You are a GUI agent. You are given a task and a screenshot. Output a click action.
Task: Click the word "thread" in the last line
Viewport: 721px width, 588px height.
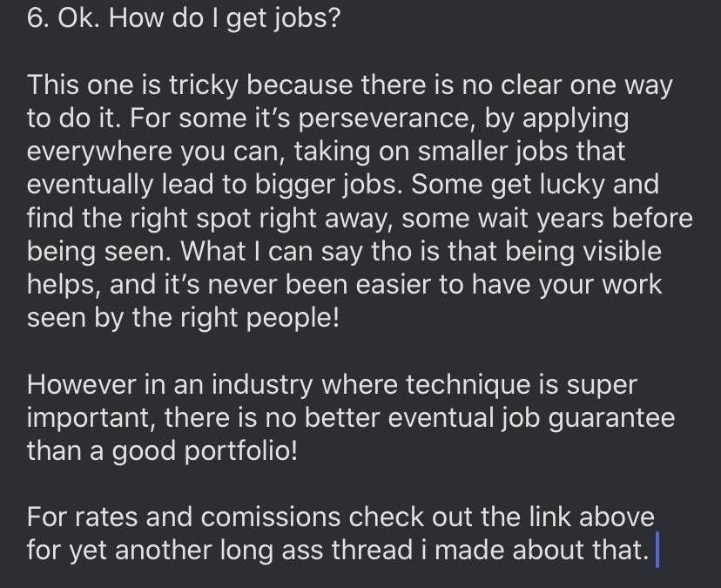click(x=360, y=551)
